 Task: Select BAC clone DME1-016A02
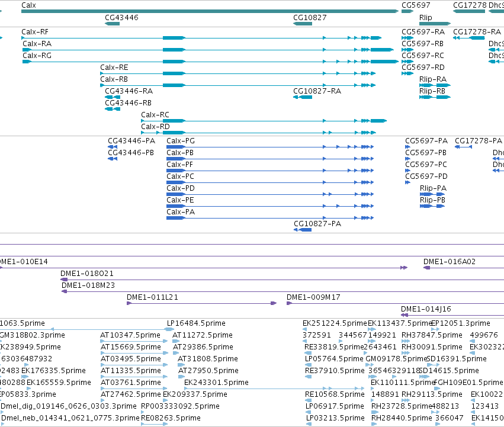tap(450, 262)
